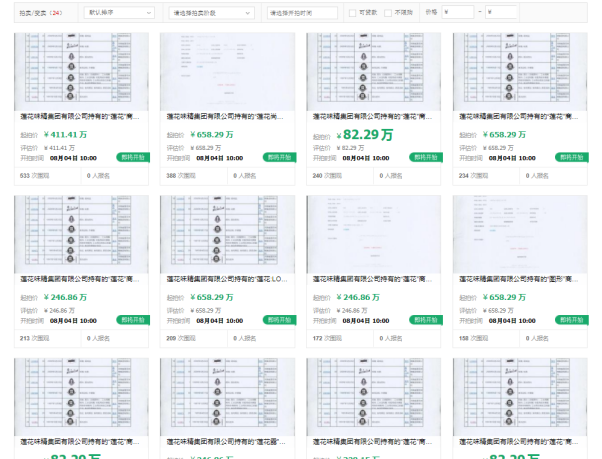Click 0人报名 on the 213次围观 listing

[x=98, y=338]
